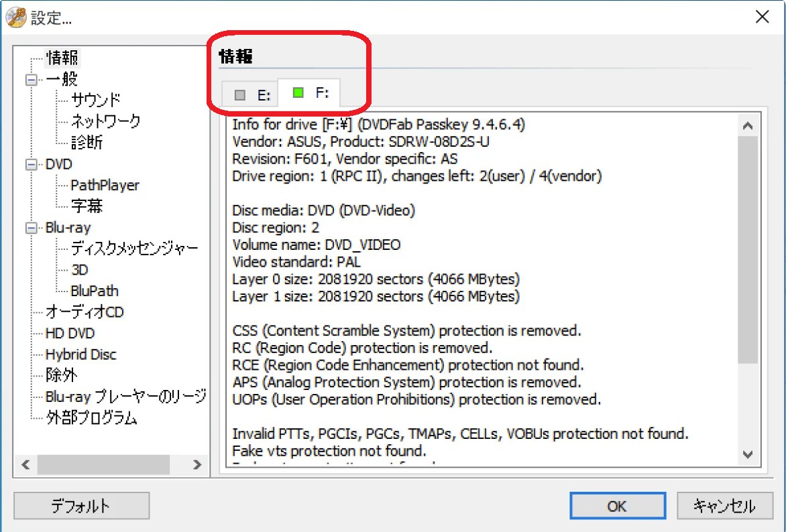Click the 'Volume name: DVD_VIDEO' line

pos(317,245)
